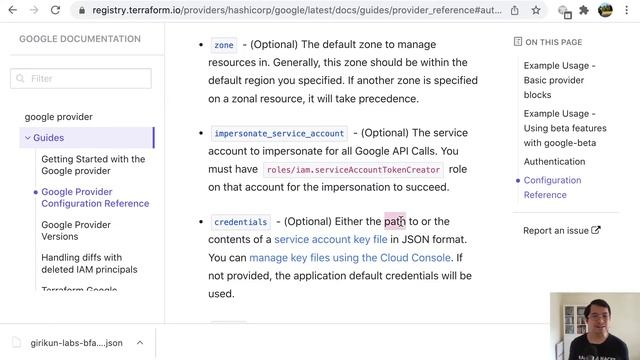Viewport: 640px width, 360px height.
Task: Reload the Terraform registry page
Action: pos(55,10)
